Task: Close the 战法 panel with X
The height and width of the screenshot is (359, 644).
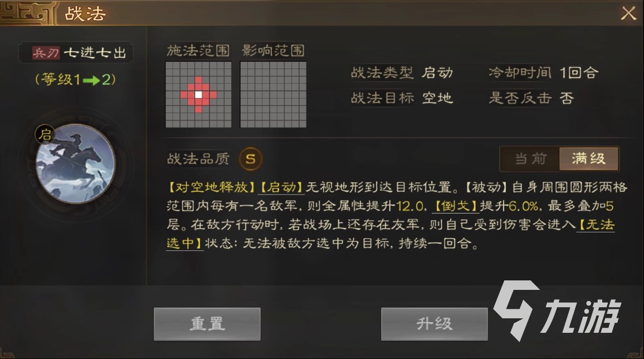Action: 628,13
